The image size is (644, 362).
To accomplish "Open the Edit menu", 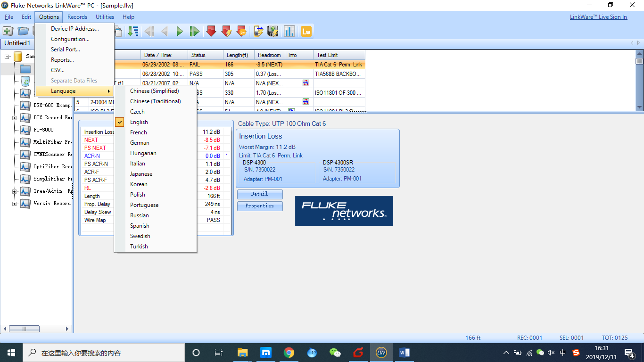I will [x=26, y=17].
